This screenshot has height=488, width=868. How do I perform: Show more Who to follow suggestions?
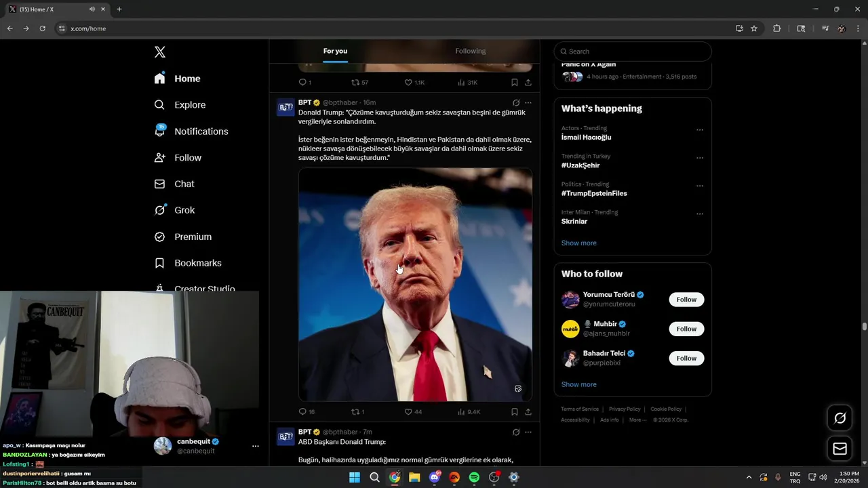pyautogui.click(x=579, y=384)
